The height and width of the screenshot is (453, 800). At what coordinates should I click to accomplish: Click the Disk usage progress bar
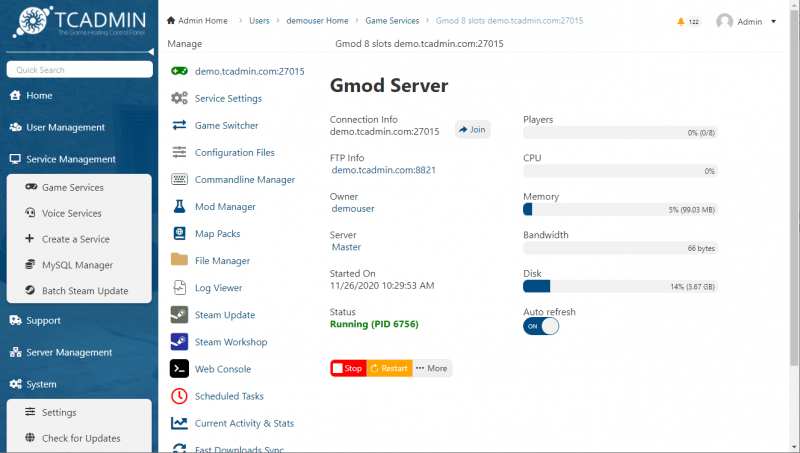(x=620, y=286)
